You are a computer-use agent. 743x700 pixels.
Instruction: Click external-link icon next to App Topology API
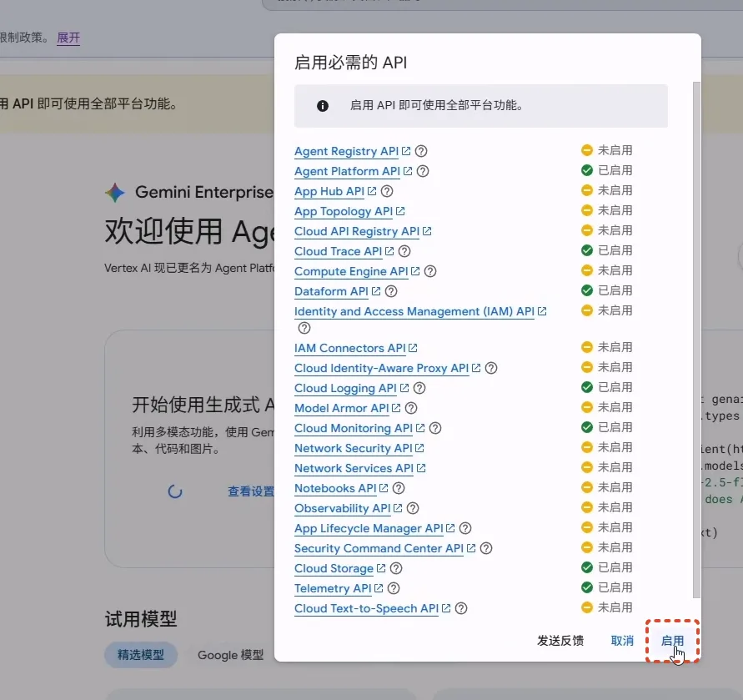tap(400, 211)
